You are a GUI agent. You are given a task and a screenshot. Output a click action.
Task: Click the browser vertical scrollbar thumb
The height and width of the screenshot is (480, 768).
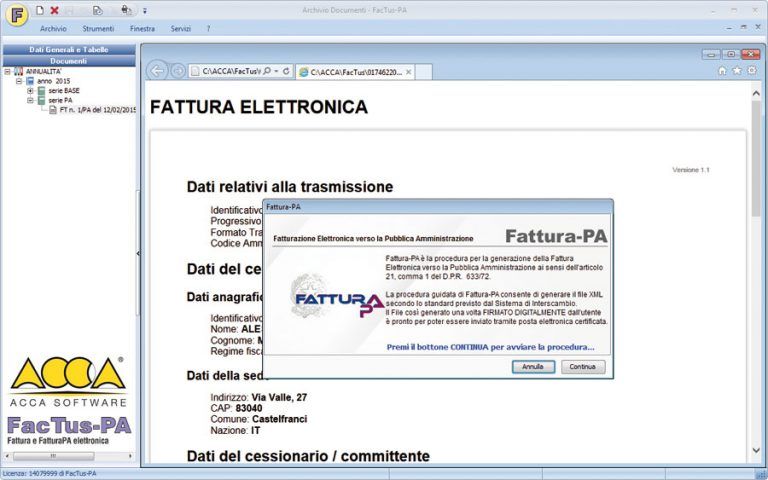(x=756, y=158)
